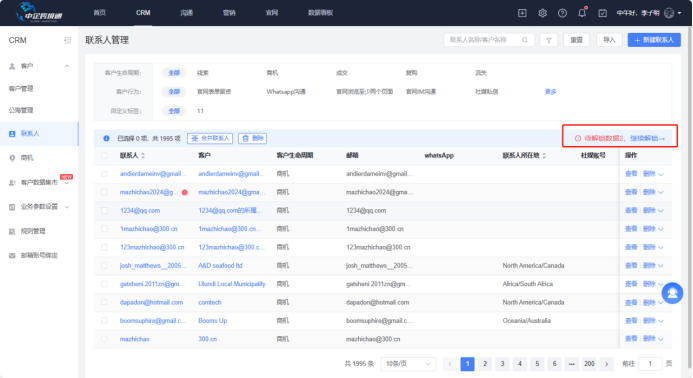Click 新建联系人 button
This screenshot has height=378, width=693.
654,40
